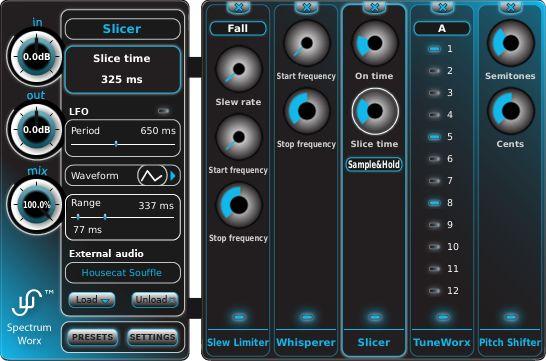Open the Load dropdown button
This screenshot has width=546, height=361.
(92, 300)
